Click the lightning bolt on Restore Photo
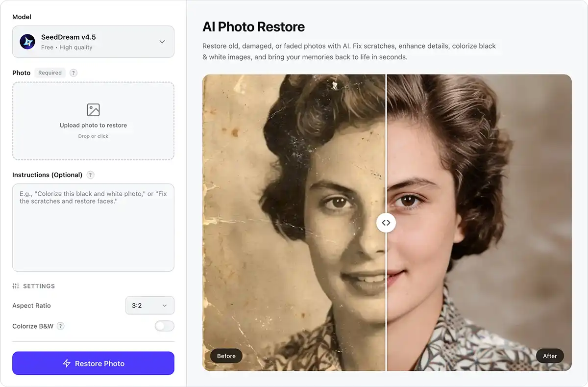 [66, 363]
